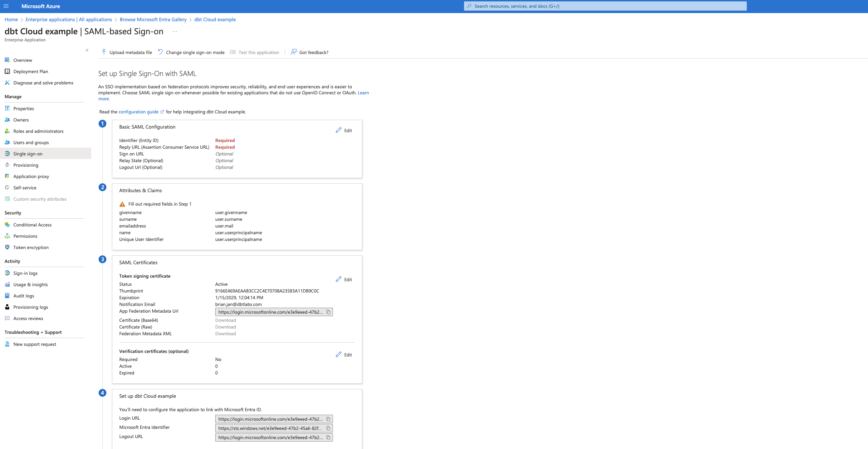Click the dbt Cloud example breadcrumb dropdown

[215, 19]
